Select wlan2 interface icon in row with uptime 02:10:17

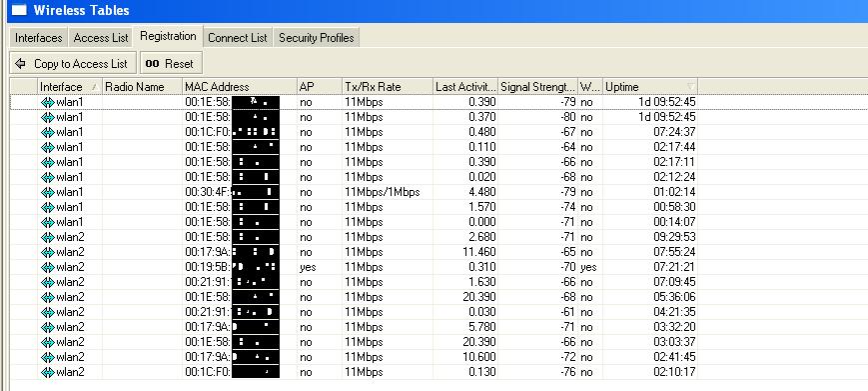[x=48, y=372]
